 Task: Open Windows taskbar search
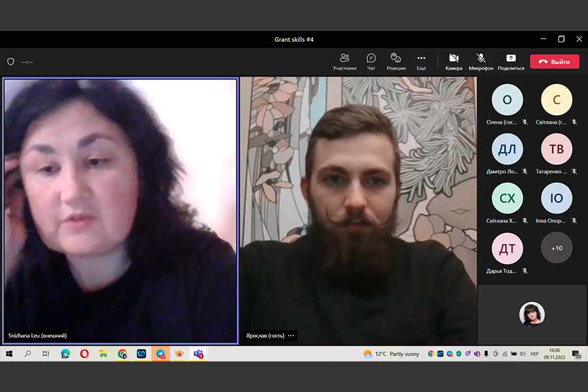(x=27, y=353)
